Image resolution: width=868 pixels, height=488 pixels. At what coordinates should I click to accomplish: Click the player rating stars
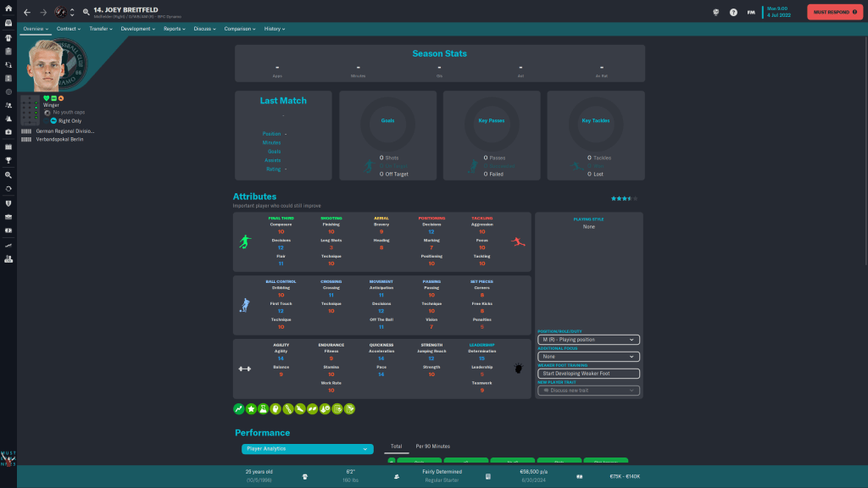623,198
